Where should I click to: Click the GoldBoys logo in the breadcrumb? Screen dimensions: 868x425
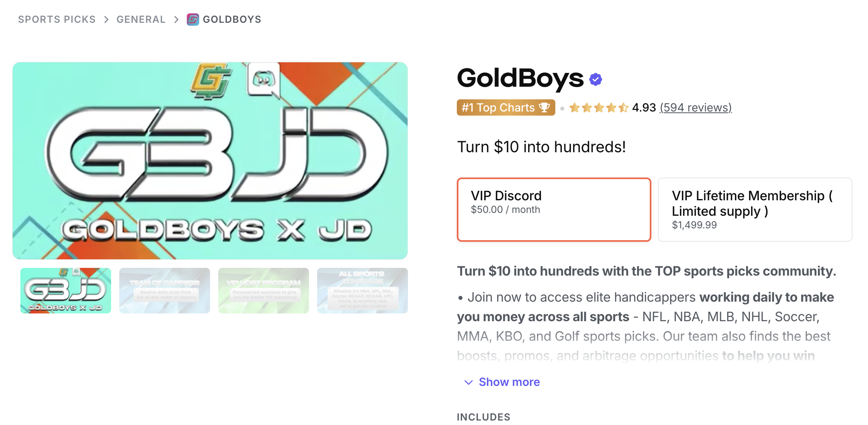pos(192,19)
